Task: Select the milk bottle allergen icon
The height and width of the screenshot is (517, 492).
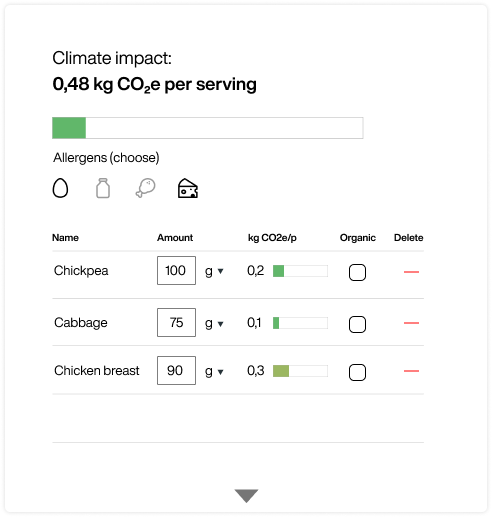Action: 103,188
